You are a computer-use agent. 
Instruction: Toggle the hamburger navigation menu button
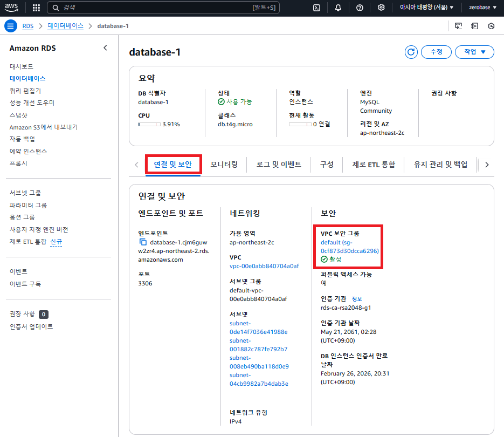tap(11, 26)
